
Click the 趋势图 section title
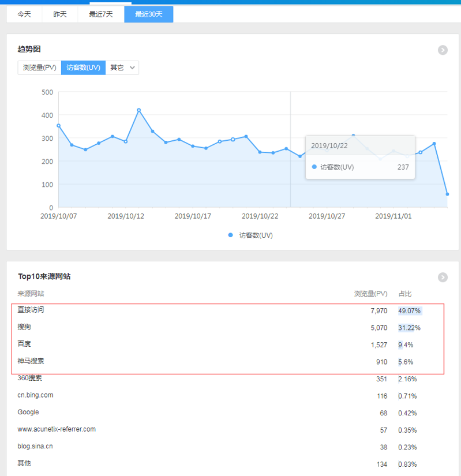coord(29,49)
